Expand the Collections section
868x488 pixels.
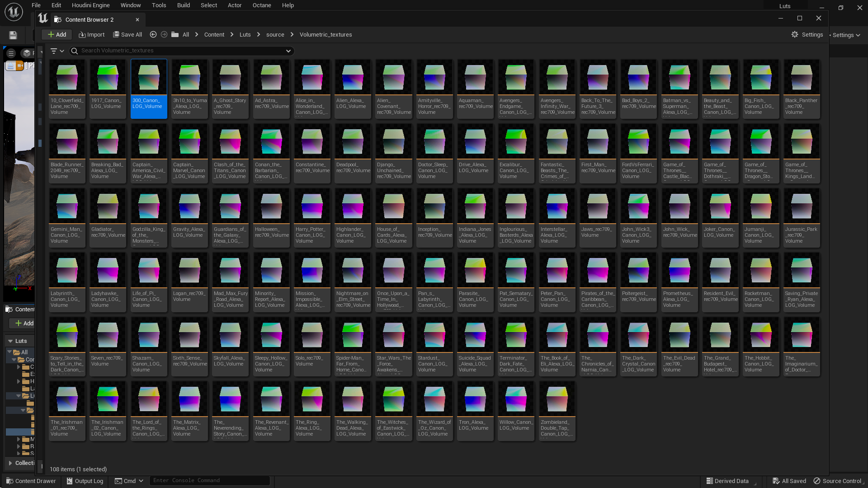pyautogui.click(x=10, y=463)
